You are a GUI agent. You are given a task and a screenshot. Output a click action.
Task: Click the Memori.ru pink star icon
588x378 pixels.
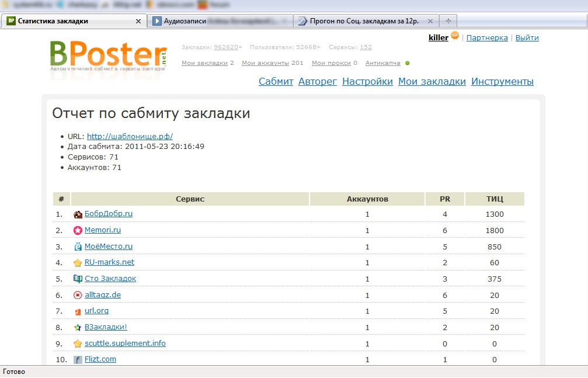pyautogui.click(x=78, y=230)
